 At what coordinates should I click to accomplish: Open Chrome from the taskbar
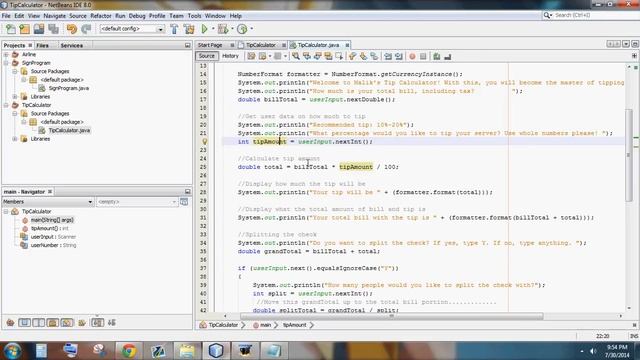[x=129, y=351]
